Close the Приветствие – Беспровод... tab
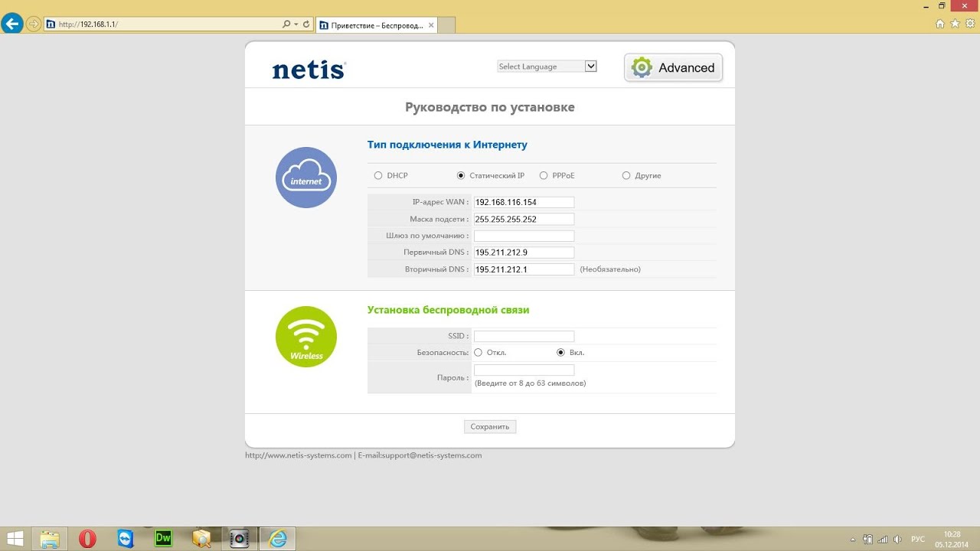This screenshot has width=980, height=551. (431, 25)
